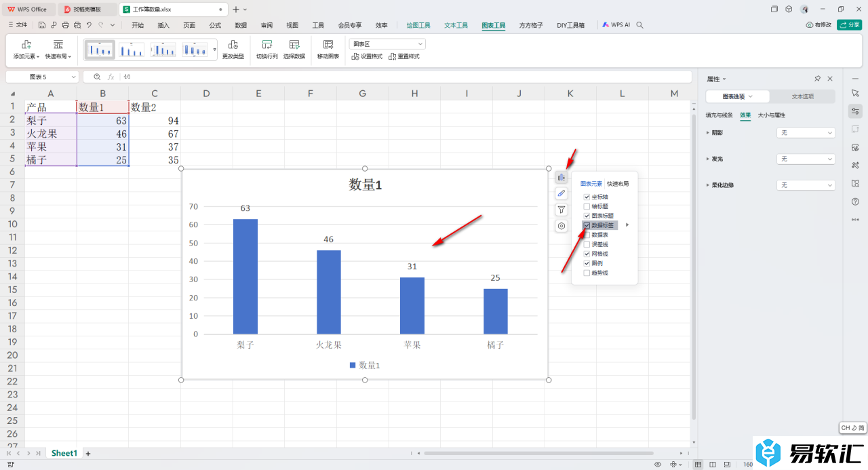Viewport: 868px width, 470px height.
Task: Click the chart elements button beside chart
Action: pos(561,177)
